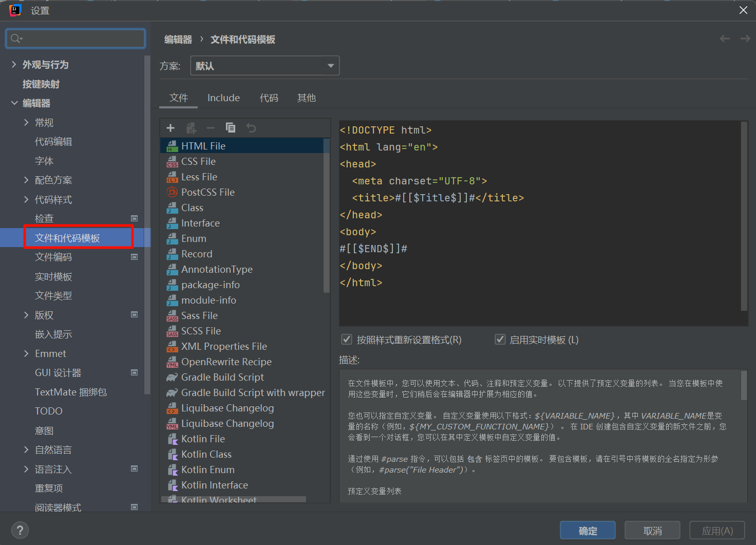This screenshot has width=756, height=545.
Task: Click the settings tree vertical scrollbar
Action: tap(147, 224)
